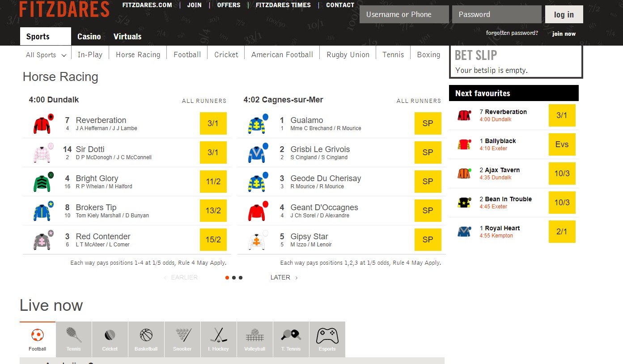
Task: Open the Casino tab
Action: [89, 37]
